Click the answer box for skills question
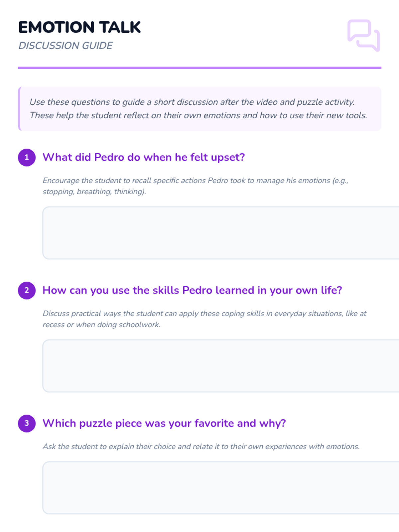The height and width of the screenshot is (532, 399). (221, 366)
